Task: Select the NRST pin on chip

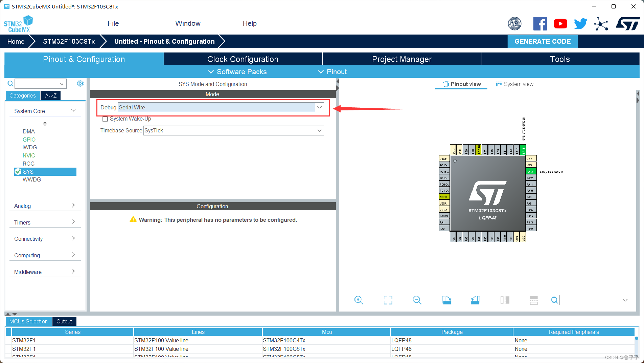Action: click(x=444, y=197)
